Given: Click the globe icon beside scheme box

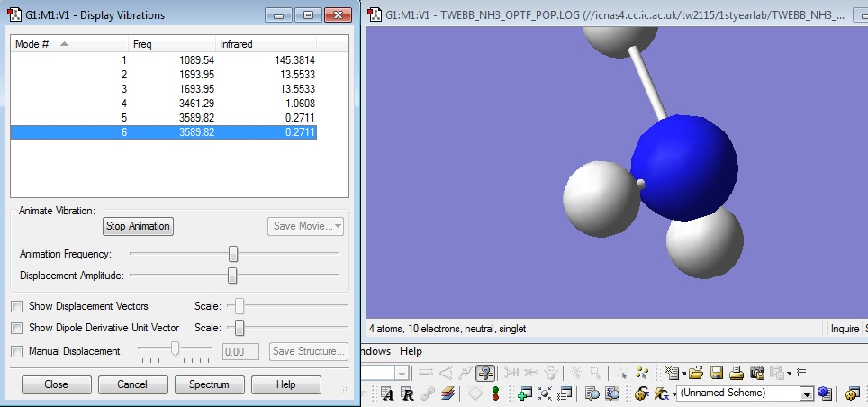Looking at the screenshot, I should 823,393.
